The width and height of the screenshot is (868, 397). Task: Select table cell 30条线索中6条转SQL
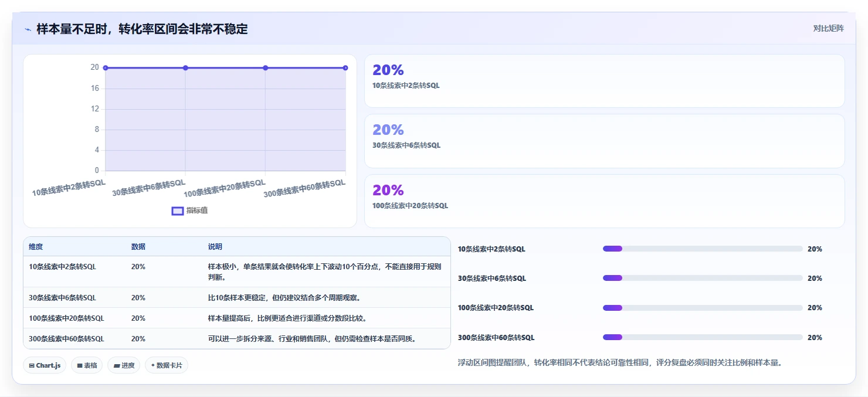coord(62,298)
